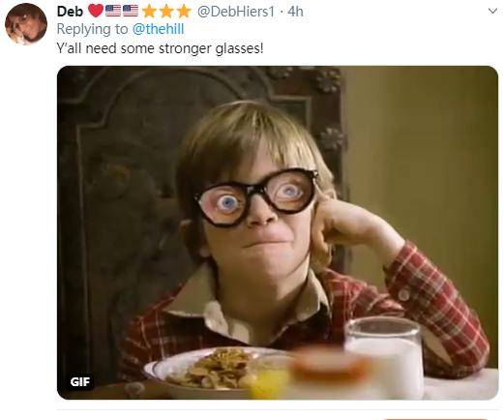Click the first American flag emoji
Viewport: 504px width, 420px height.
pyautogui.click(x=113, y=11)
